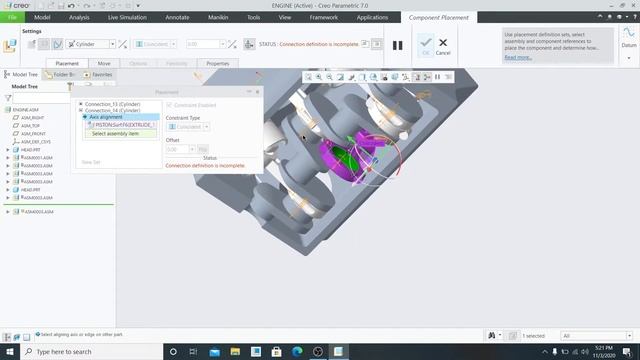Click the find binoculars icon in status bar
This screenshot has width=640, height=360.
coord(491,336)
